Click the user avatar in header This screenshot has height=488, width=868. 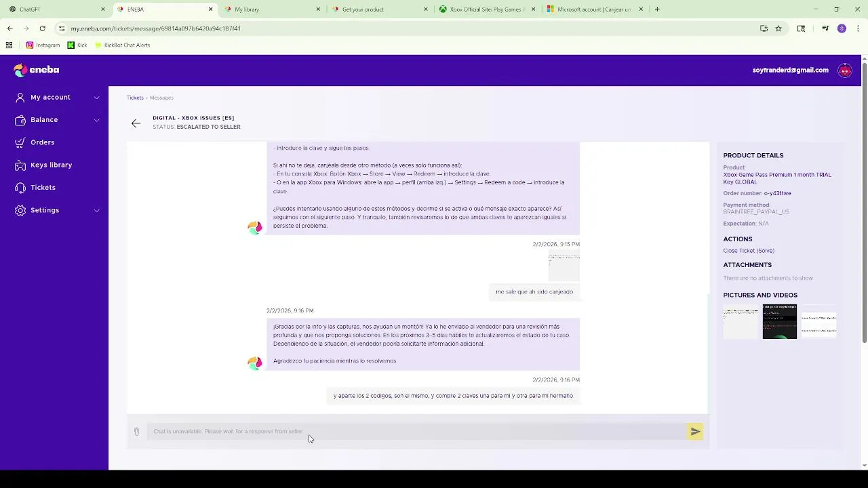point(844,70)
